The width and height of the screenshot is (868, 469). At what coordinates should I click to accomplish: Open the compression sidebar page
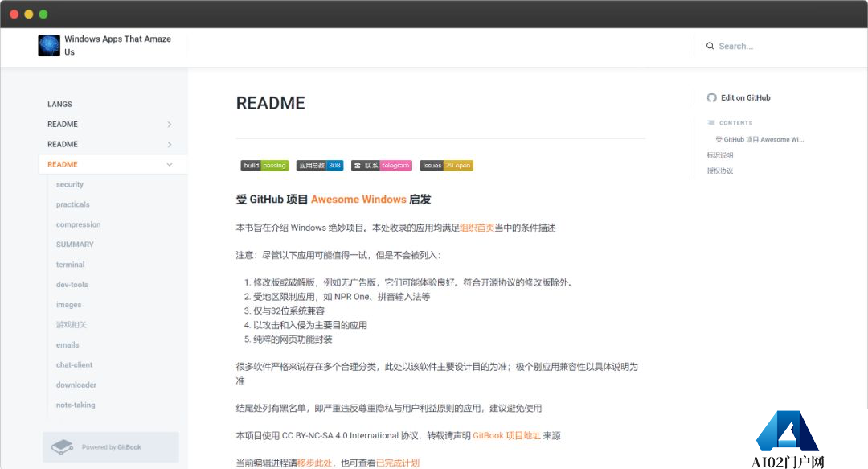(x=78, y=224)
